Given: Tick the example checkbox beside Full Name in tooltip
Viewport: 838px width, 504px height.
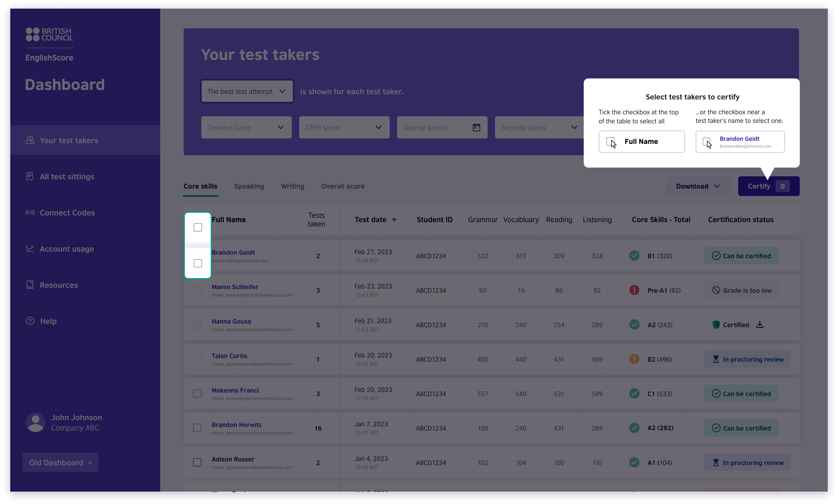Looking at the screenshot, I should pos(610,141).
